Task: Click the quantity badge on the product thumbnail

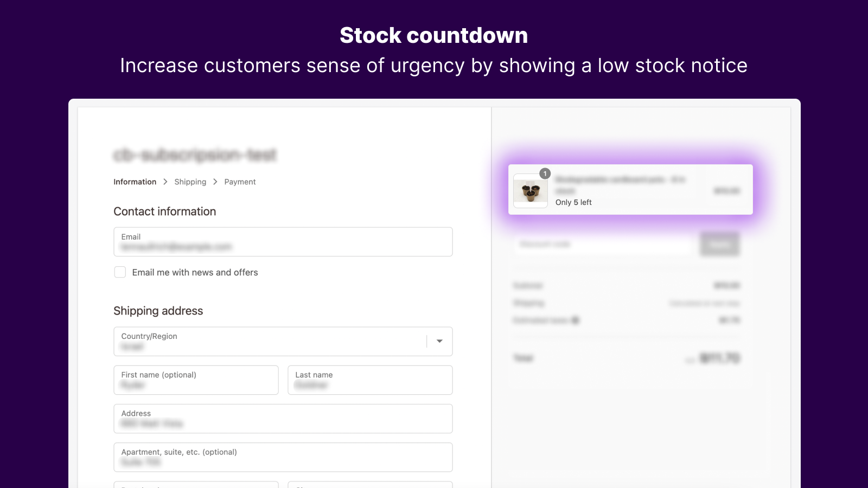Action: coord(545,174)
